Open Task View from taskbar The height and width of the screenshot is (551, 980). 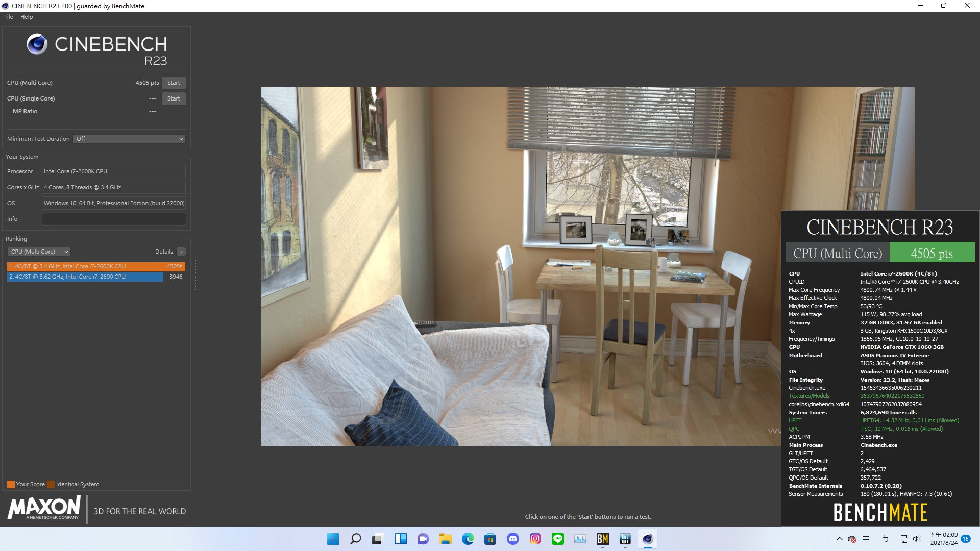378,539
